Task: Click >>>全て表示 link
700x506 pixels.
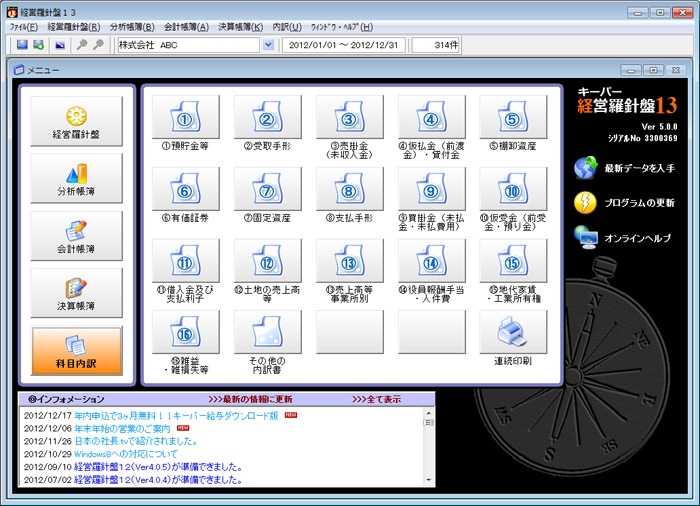Action: point(376,399)
